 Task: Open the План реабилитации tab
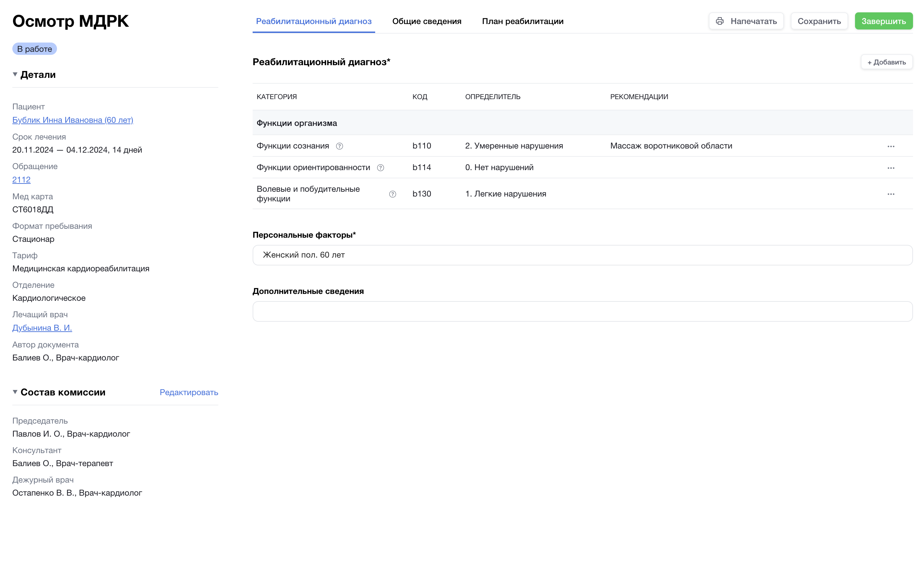point(522,21)
